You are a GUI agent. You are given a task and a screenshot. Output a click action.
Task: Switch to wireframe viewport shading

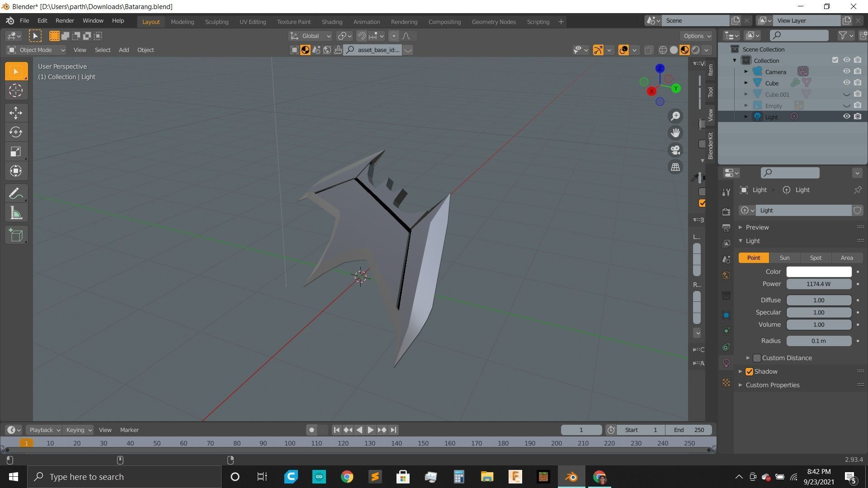663,50
